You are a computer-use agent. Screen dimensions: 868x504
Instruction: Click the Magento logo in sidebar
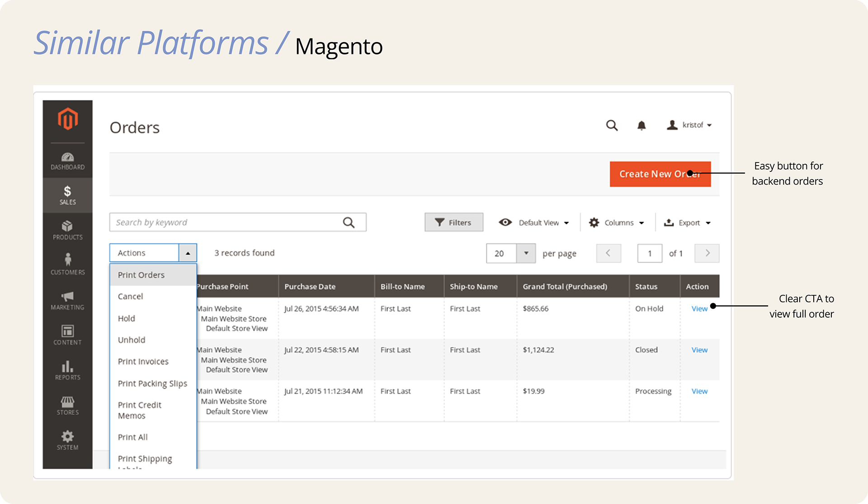[68, 119]
